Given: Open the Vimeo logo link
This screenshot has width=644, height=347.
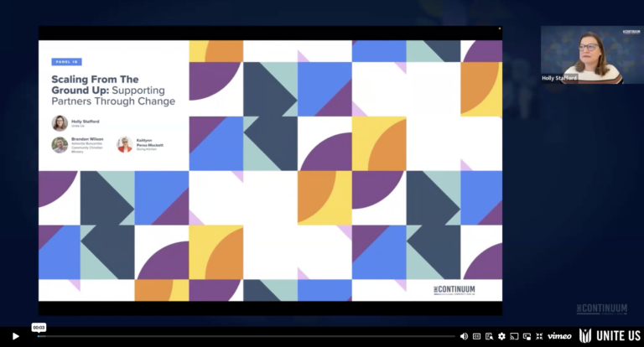Looking at the screenshot, I should [x=559, y=336].
